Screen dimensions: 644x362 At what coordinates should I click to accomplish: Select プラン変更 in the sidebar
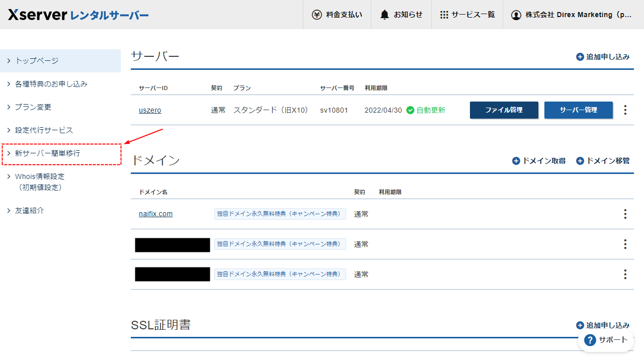pyautogui.click(x=60, y=107)
